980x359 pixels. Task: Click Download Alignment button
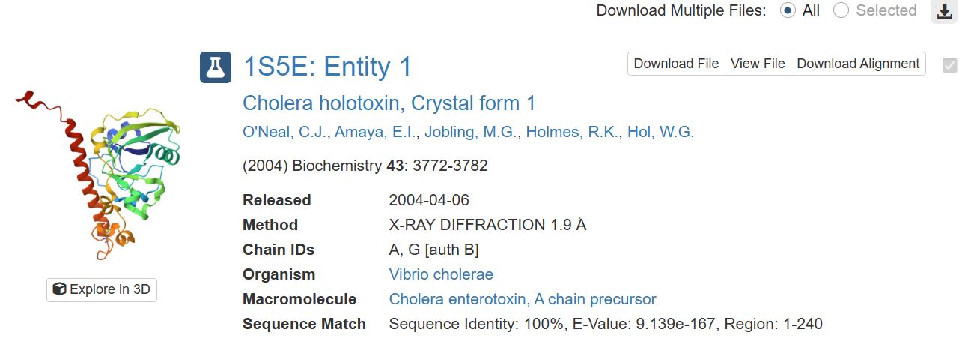[858, 64]
